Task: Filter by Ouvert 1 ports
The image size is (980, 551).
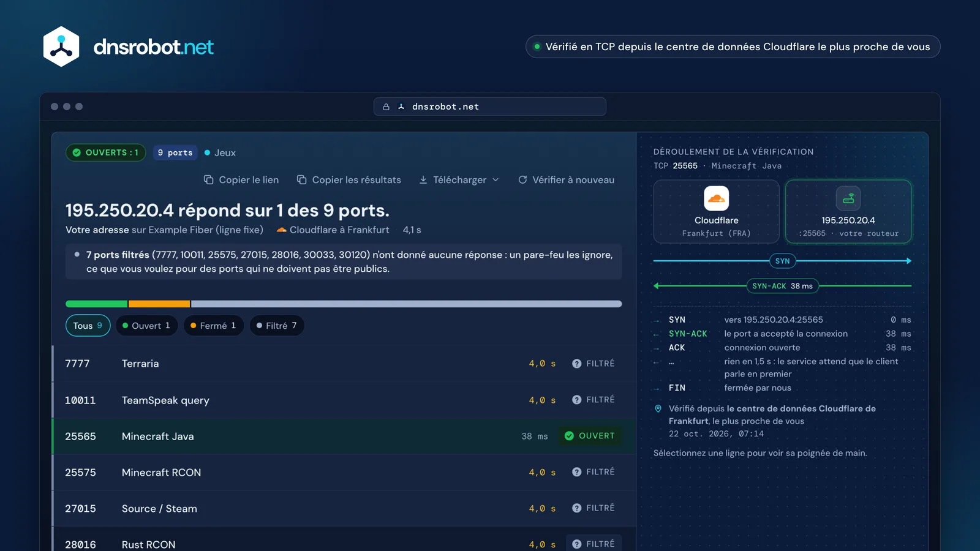Action: [146, 326]
